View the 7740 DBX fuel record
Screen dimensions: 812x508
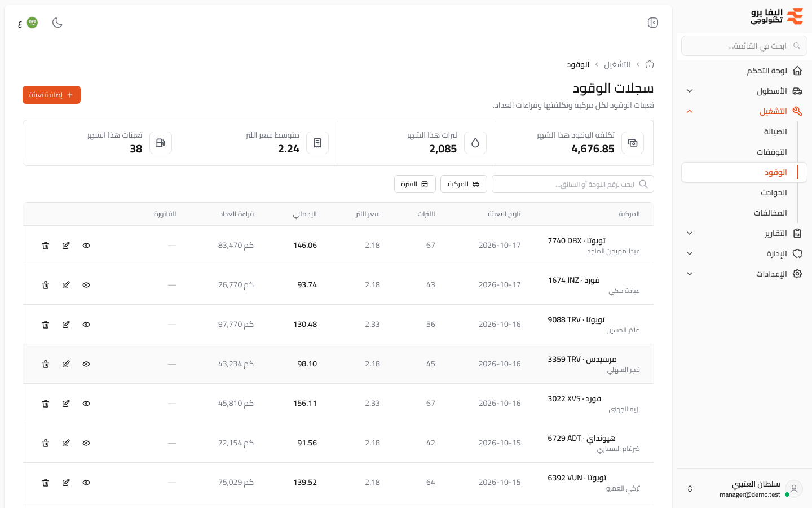tap(86, 246)
